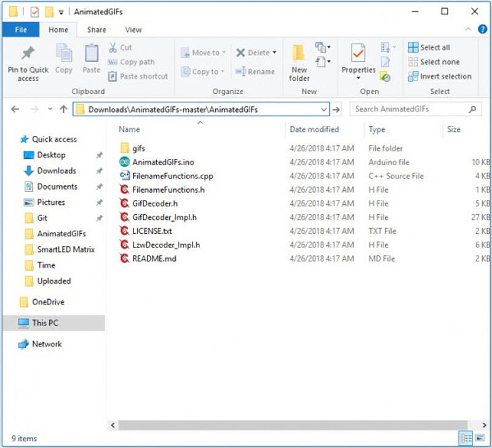
Task: Click the horizontal scrollbar in file list
Action: (x=289, y=425)
